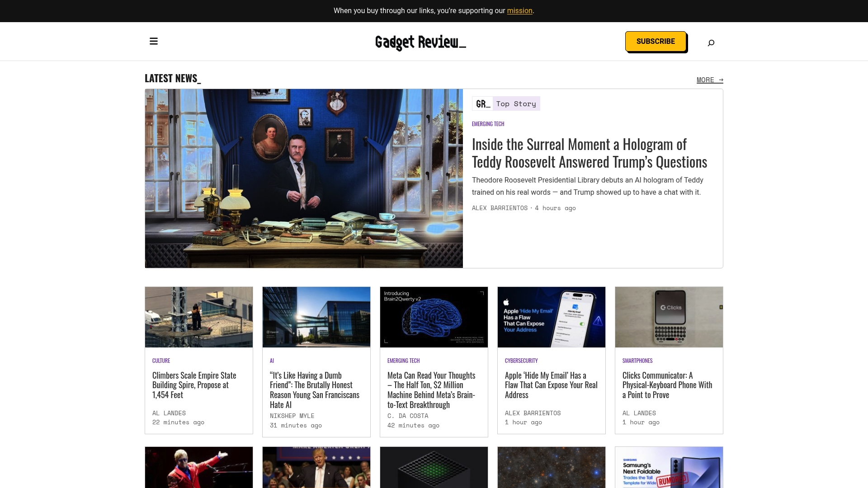Open the Teddy Roosevelt hologram headline
The width and height of the screenshot is (868, 488).
click(590, 153)
